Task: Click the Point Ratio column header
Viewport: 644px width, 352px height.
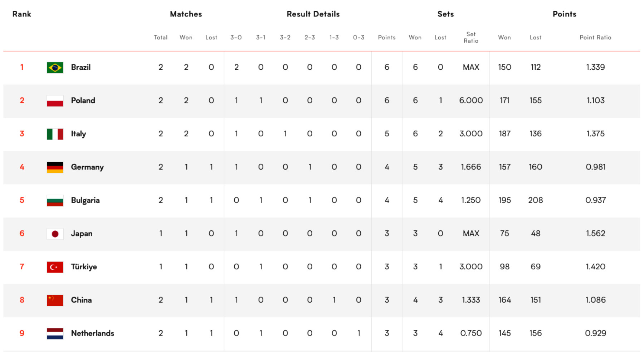Action: pyautogui.click(x=595, y=37)
